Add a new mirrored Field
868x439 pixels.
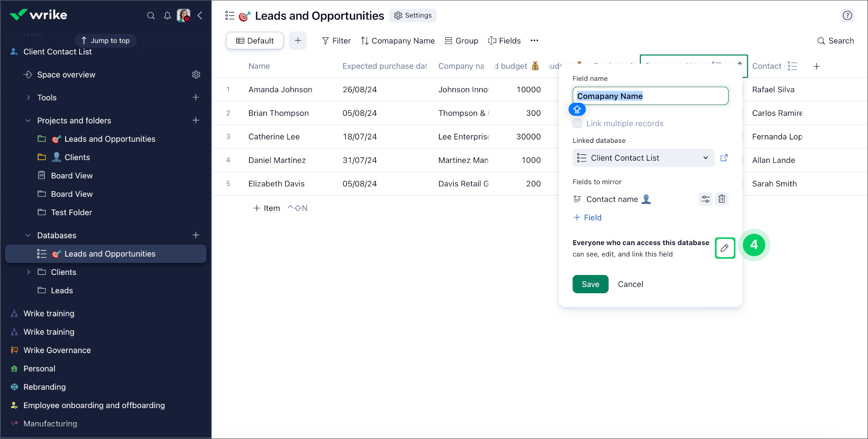(x=587, y=218)
